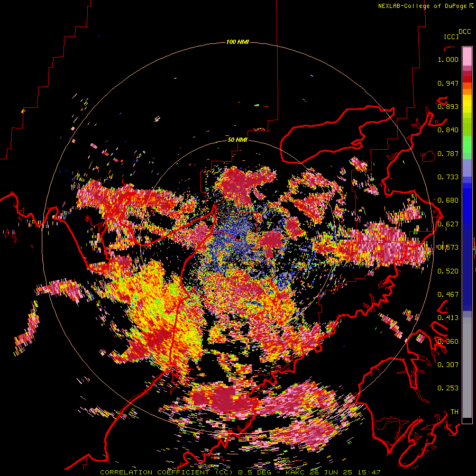Click the 50 NMI range ring label
The height and width of the screenshot is (476, 476).
[x=237, y=140]
